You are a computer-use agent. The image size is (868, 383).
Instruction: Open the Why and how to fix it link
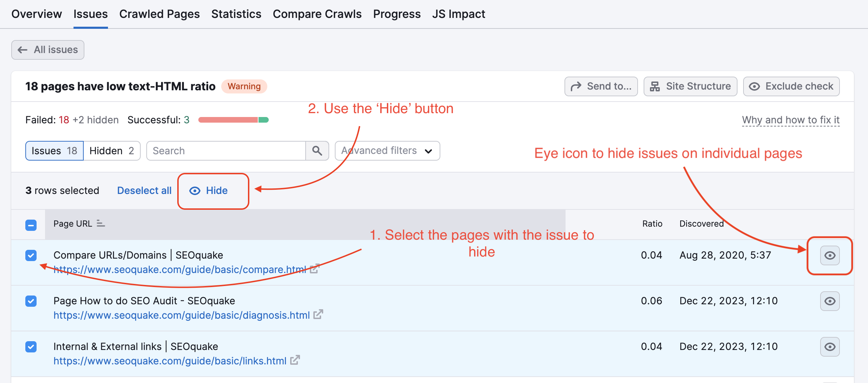pos(791,120)
